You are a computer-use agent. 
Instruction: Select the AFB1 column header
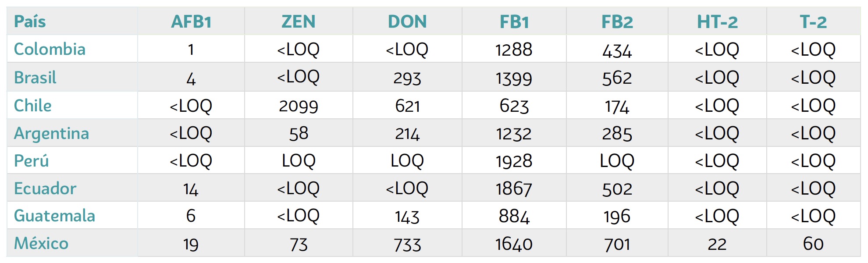click(x=191, y=21)
